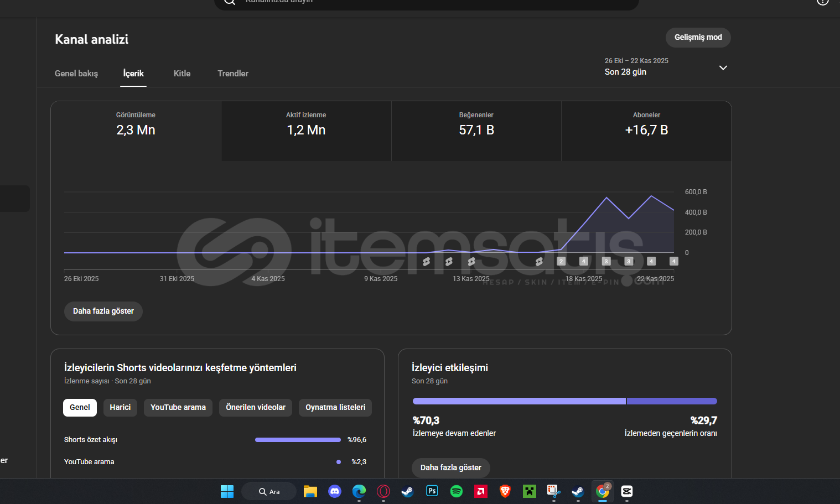Open the Brave browser taskbar icon
Image resolution: width=840 pixels, height=504 pixels.
pos(505,491)
